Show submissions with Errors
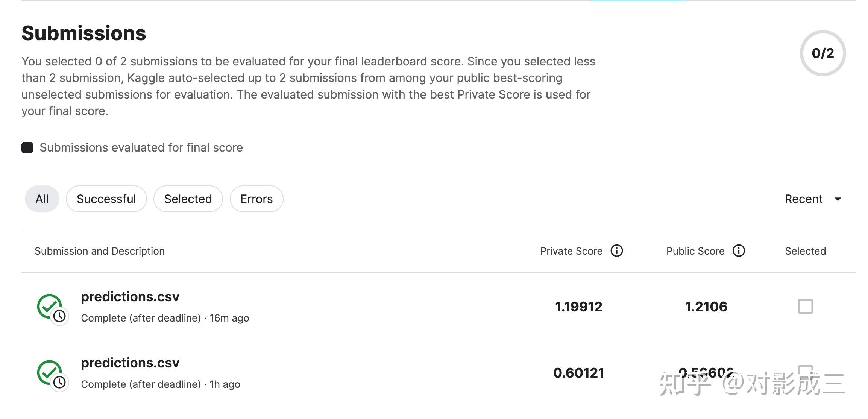This screenshot has height=419, width=868. pyautogui.click(x=256, y=199)
